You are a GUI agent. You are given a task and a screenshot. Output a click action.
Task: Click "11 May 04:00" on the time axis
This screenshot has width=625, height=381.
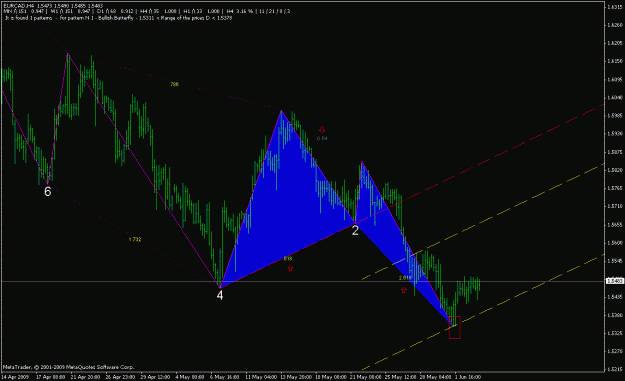(260, 377)
